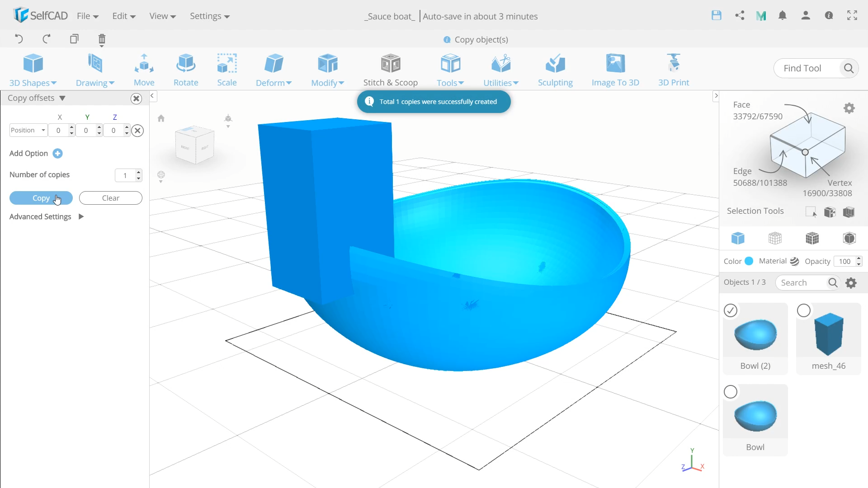Open the Sculpting tool
This screenshot has height=488, width=868.
click(x=555, y=70)
